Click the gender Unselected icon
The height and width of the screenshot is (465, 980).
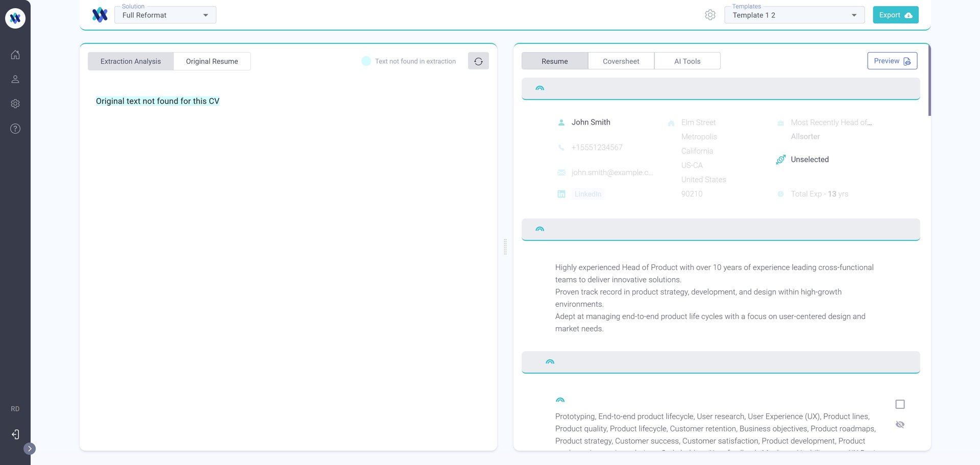click(x=780, y=160)
